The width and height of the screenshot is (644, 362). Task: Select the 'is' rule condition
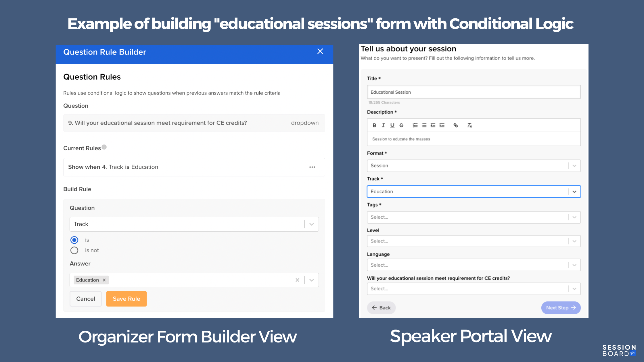point(74,240)
